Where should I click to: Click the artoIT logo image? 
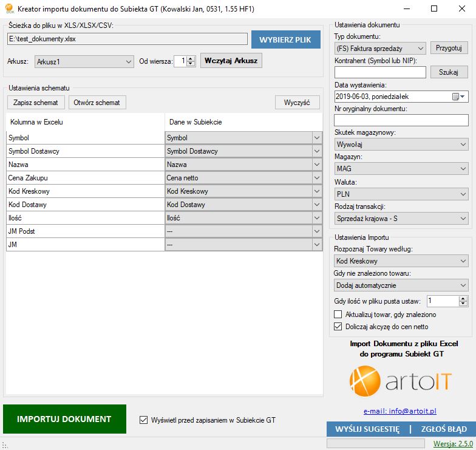[401, 381]
